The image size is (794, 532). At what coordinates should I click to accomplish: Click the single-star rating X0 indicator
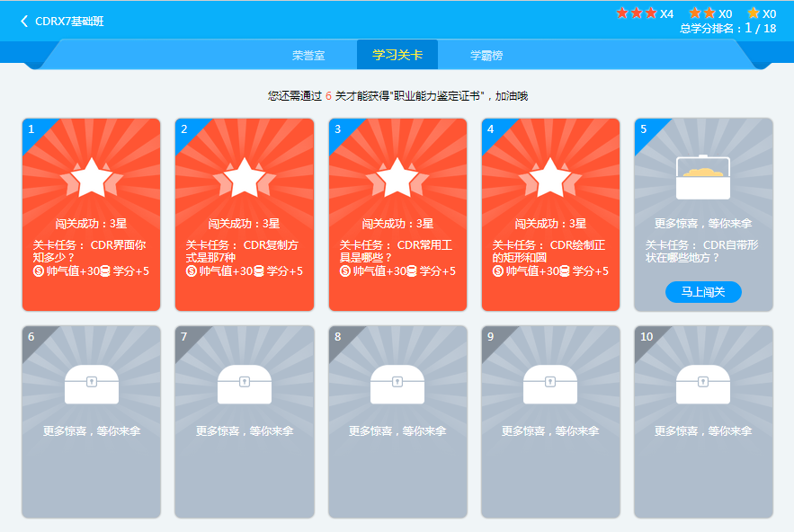tap(762, 13)
